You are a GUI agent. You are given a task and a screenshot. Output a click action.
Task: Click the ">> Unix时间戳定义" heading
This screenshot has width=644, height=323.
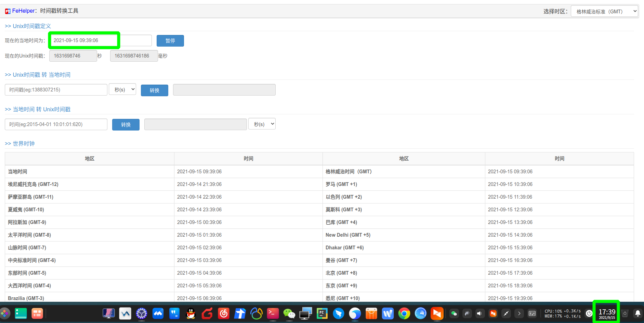[x=28, y=26]
